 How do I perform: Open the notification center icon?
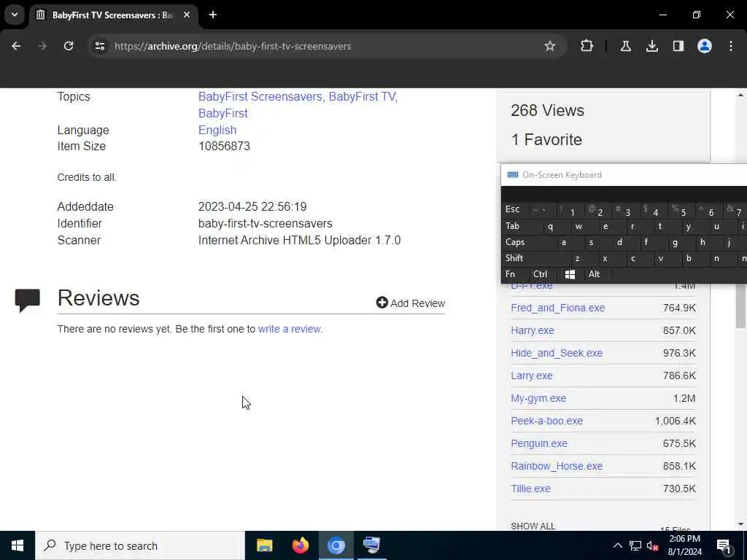pos(724,546)
